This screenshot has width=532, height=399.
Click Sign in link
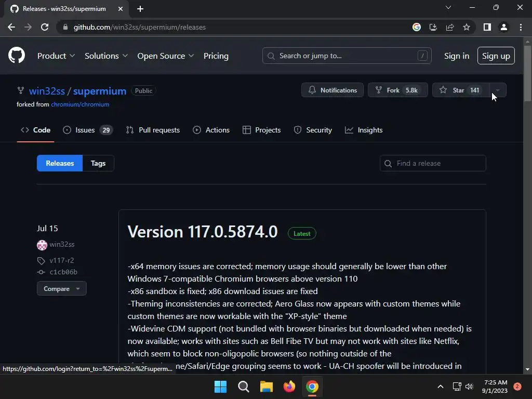click(457, 56)
